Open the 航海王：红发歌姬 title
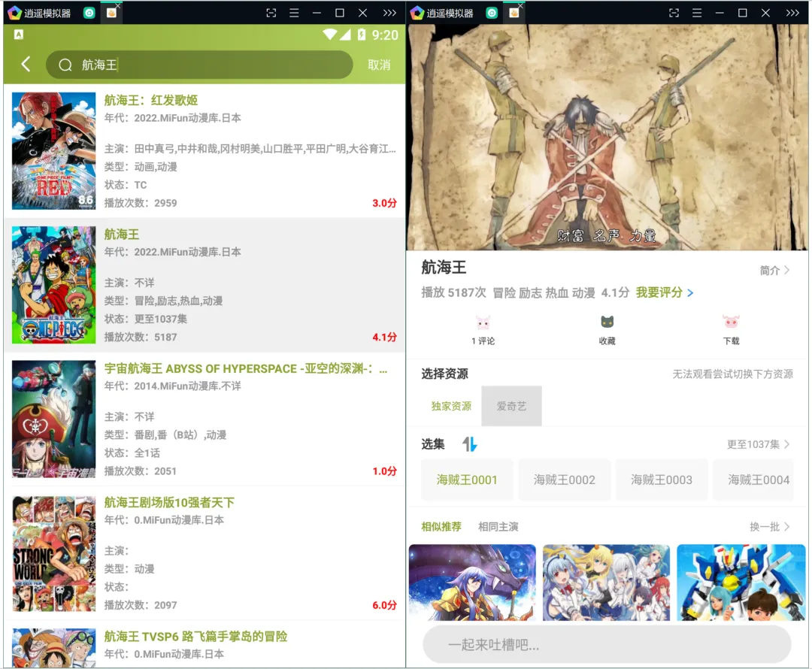 151,100
